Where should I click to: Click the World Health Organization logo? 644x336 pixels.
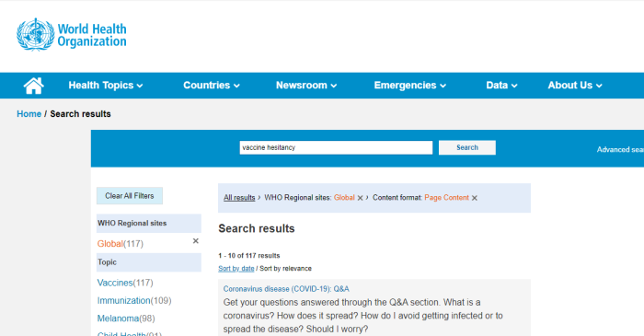72,34
